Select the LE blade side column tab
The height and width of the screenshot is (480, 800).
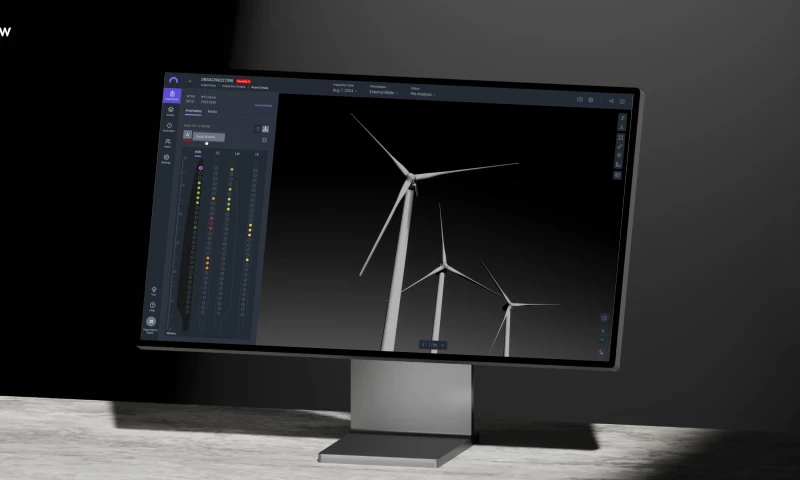(x=217, y=153)
